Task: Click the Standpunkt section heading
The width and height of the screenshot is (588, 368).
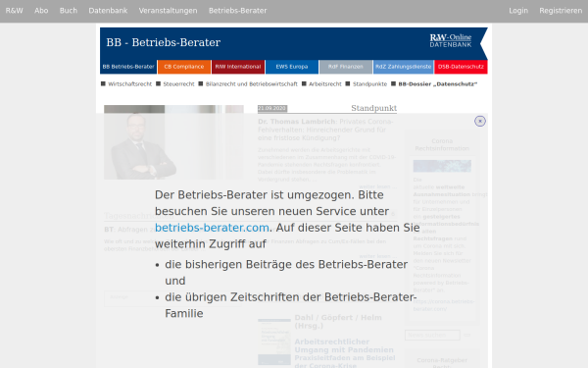Action: coord(374,108)
